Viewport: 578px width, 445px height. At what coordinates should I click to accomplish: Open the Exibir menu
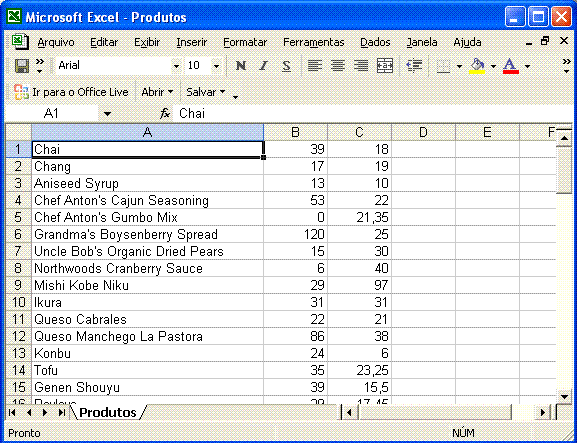(147, 42)
